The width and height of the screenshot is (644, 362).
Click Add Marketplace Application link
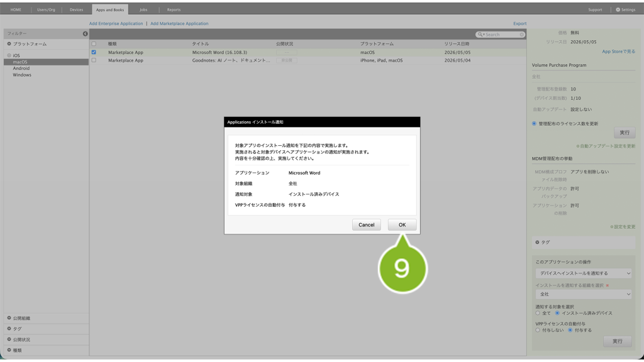(x=179, y=23)
